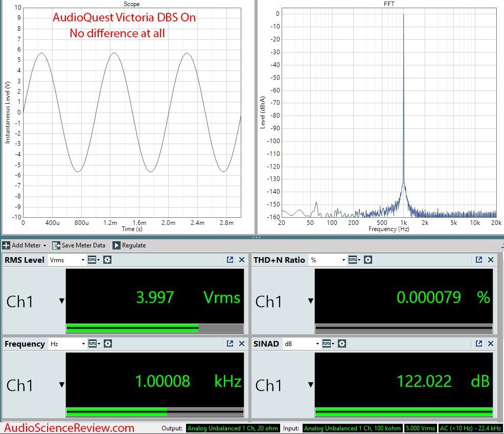
Task: Click Output Analog Unbalanced 20 ohm status
Action: [233, 428]
